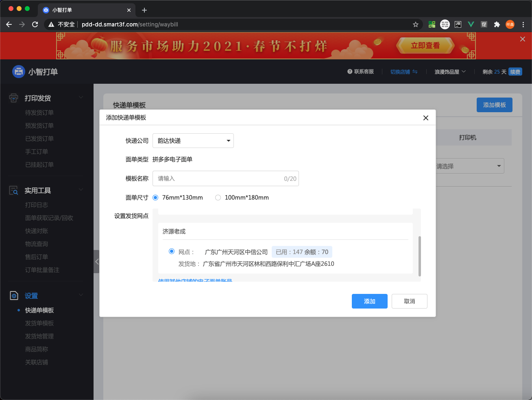Image resolution: width=532 pixels, height=400 pixels.
Task: Open 快递对账 in sidebar
Action: pyautogui.click(x=37, y=231)
